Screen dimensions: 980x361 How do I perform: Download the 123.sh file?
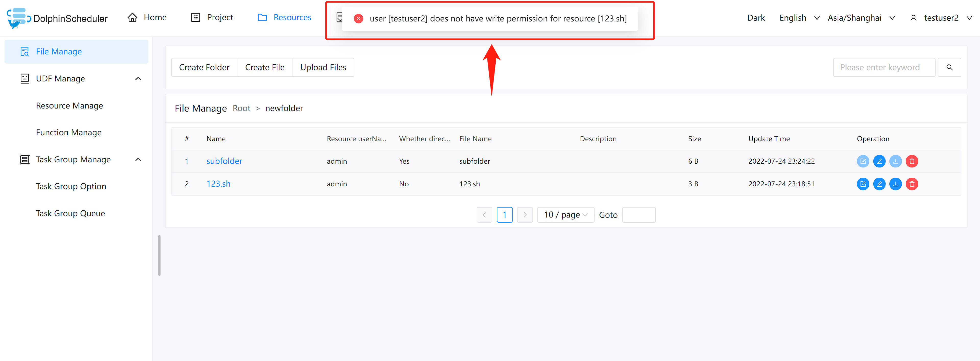tap(895, 184)
